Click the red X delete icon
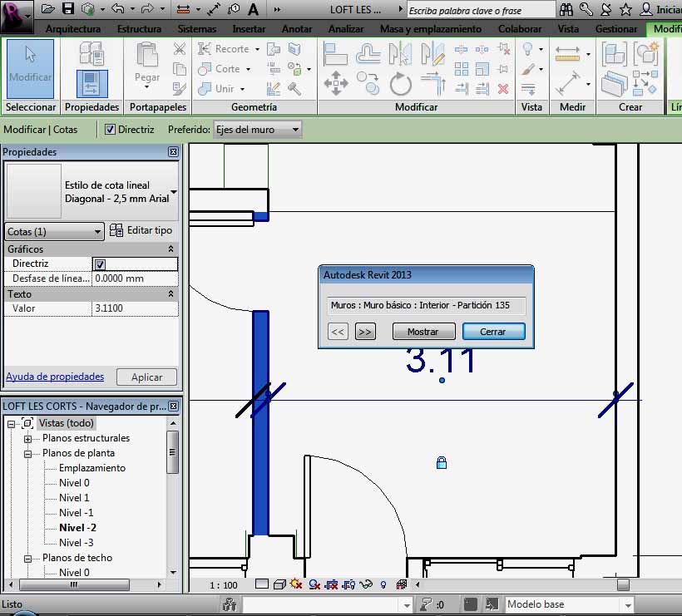Screen dimensions: 682x616 (502, 88)
